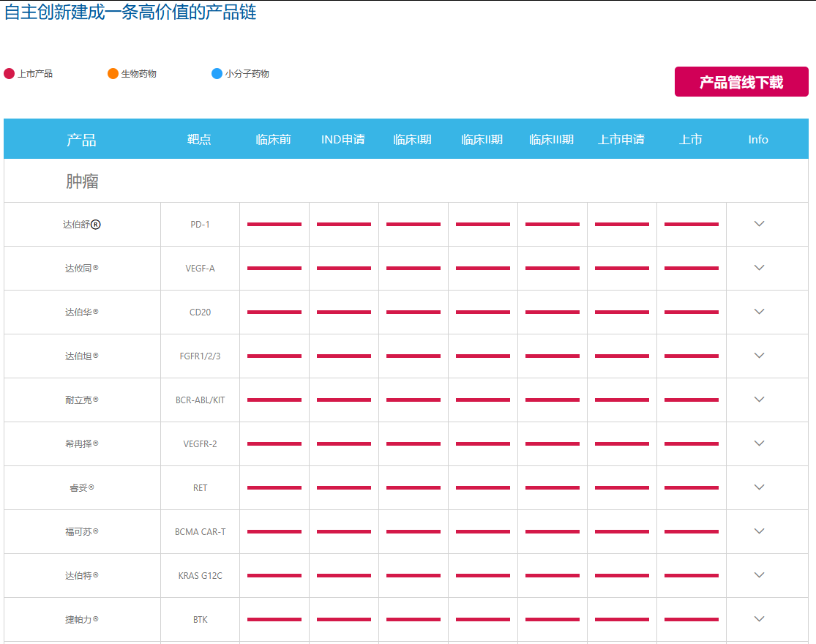The height and width of the screenshot is (644, 816).
Task: Click the 达伯舒 product name
Action: (x=77, y=225)
